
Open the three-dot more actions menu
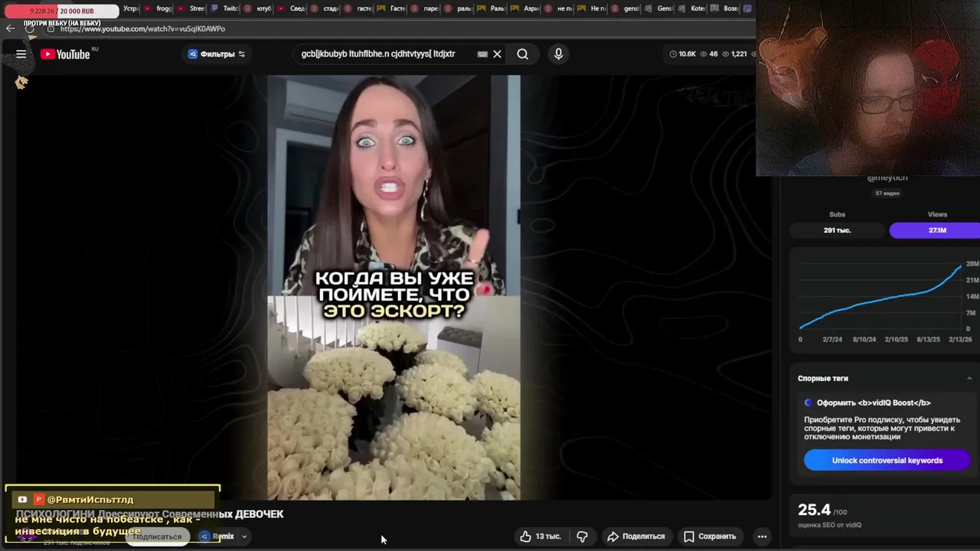coord(762,536)
